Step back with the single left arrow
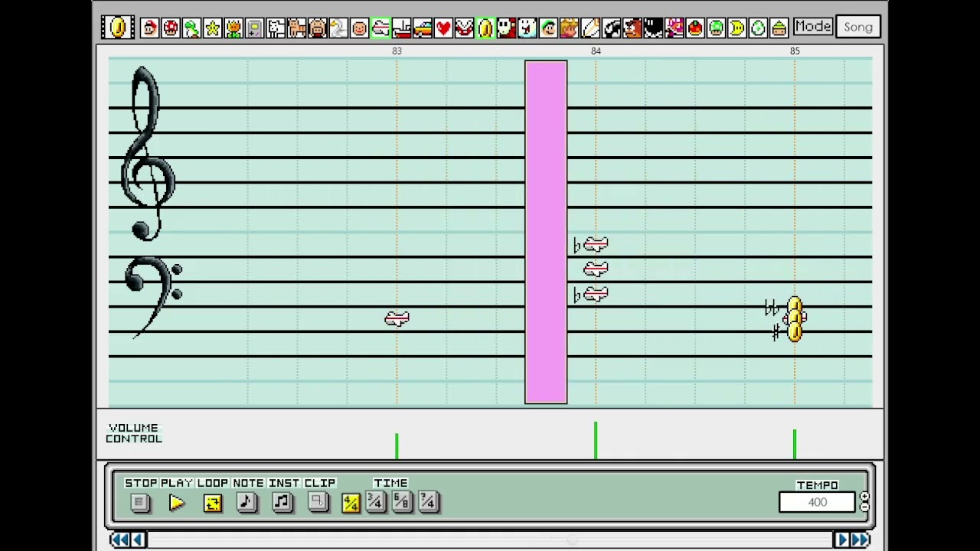The image size is (980, 551). 139,540
